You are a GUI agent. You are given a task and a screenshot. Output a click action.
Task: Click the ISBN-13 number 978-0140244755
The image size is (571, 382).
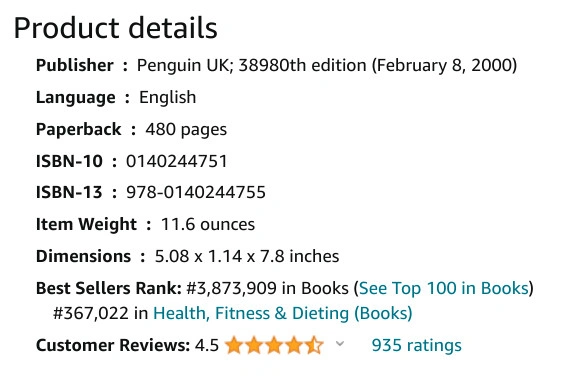[196, 192]
